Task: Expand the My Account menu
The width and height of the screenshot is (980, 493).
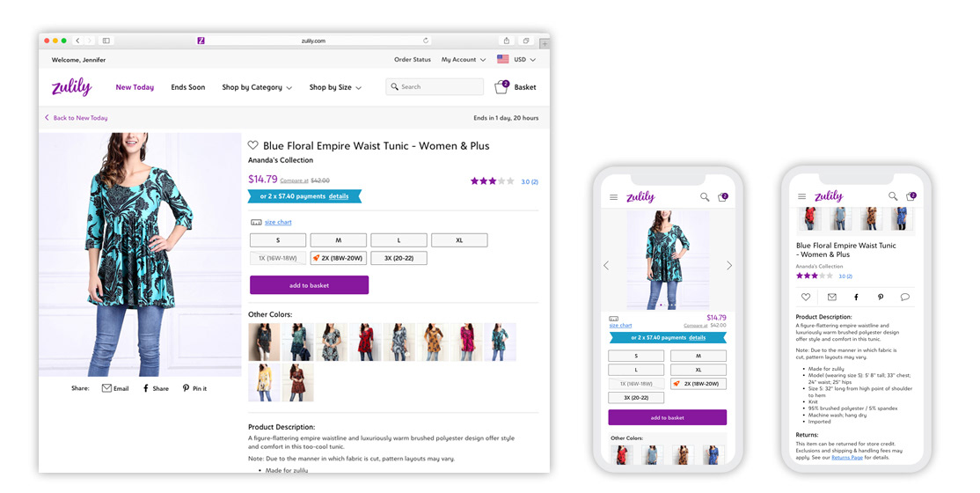Action: (x=463, y=60)
